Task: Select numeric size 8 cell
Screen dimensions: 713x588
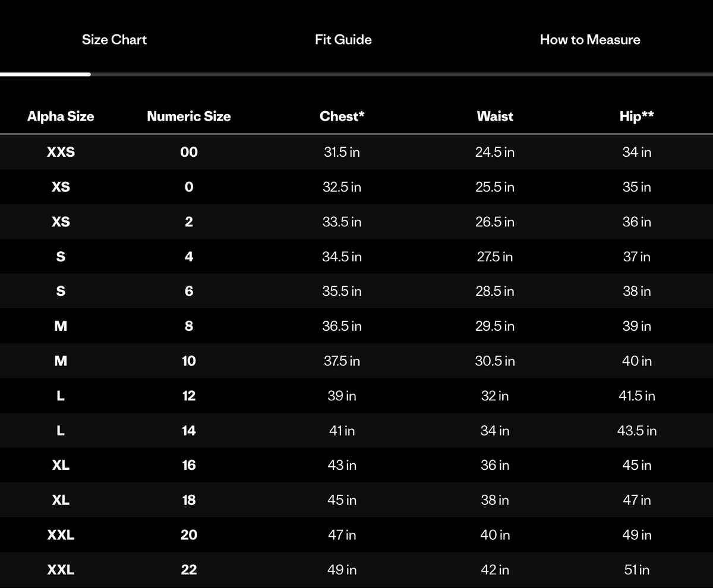Action: coord(189,326)
